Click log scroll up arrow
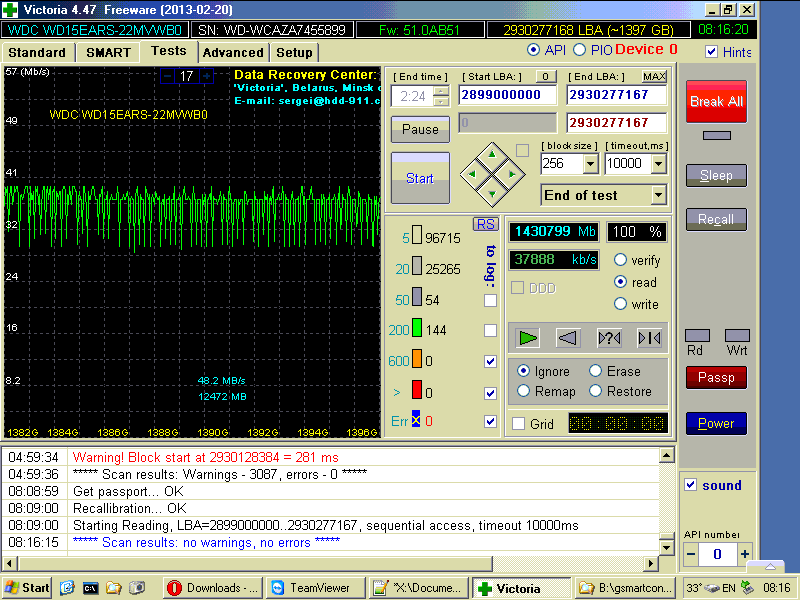800x600 pixels. click(666, 455)
